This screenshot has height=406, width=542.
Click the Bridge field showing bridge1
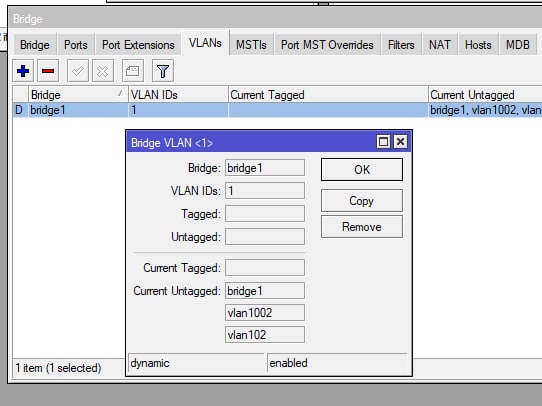click(x=265, y=168)
